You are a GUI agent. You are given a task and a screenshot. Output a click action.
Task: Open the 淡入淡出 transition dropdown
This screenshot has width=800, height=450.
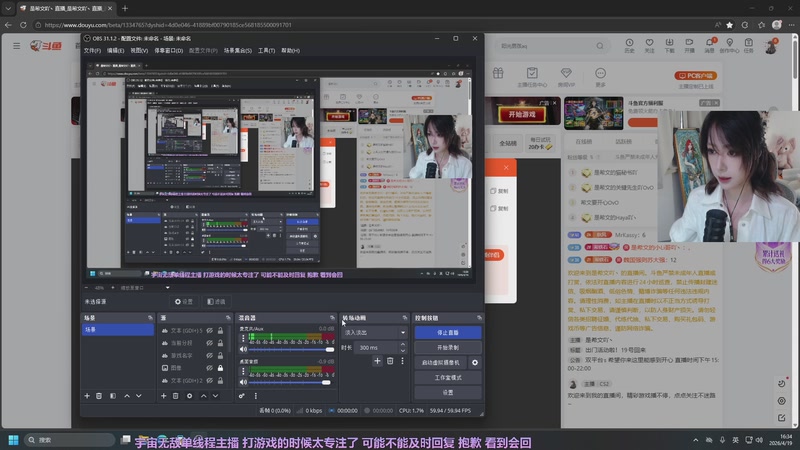[374, 333]
